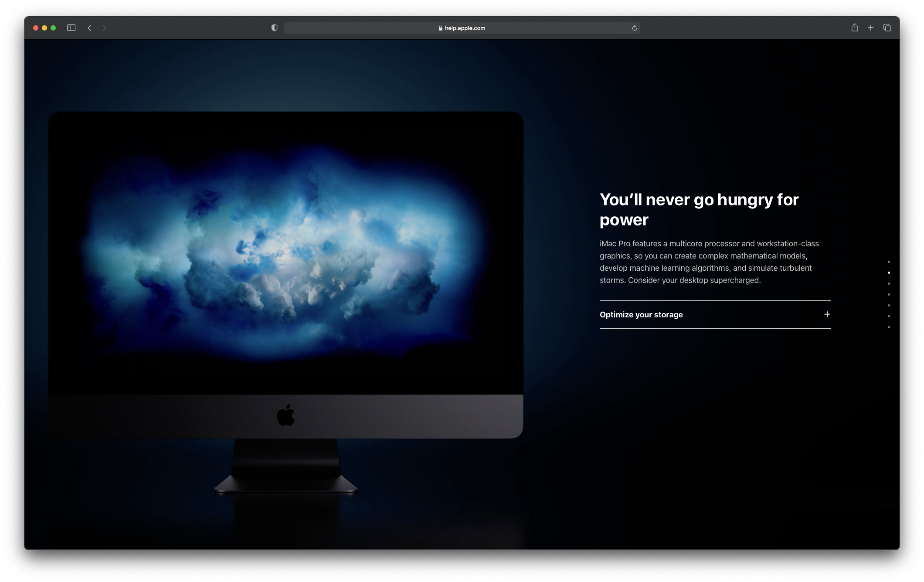Select the third page-section dot

coord(889,284)
